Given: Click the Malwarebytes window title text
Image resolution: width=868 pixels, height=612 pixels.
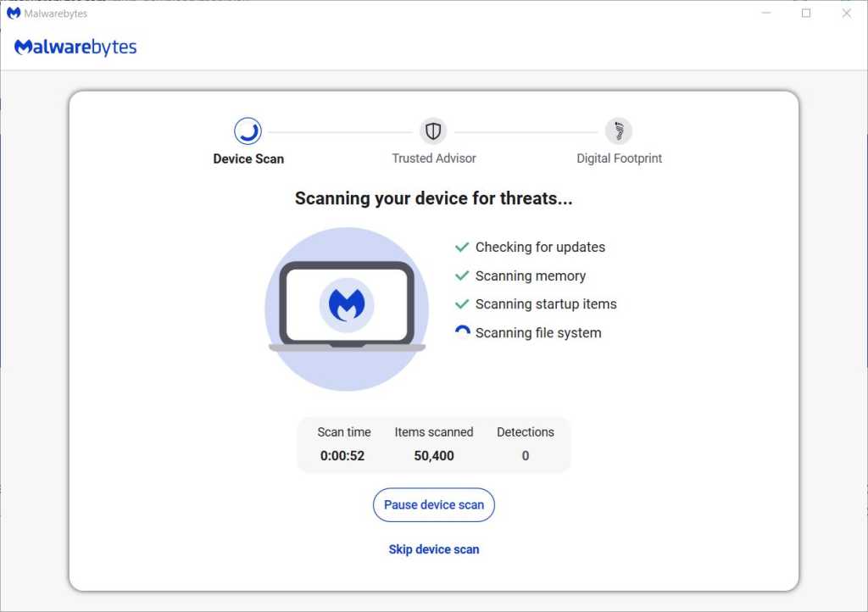Looking at the screenshot, I should (55, 14).
